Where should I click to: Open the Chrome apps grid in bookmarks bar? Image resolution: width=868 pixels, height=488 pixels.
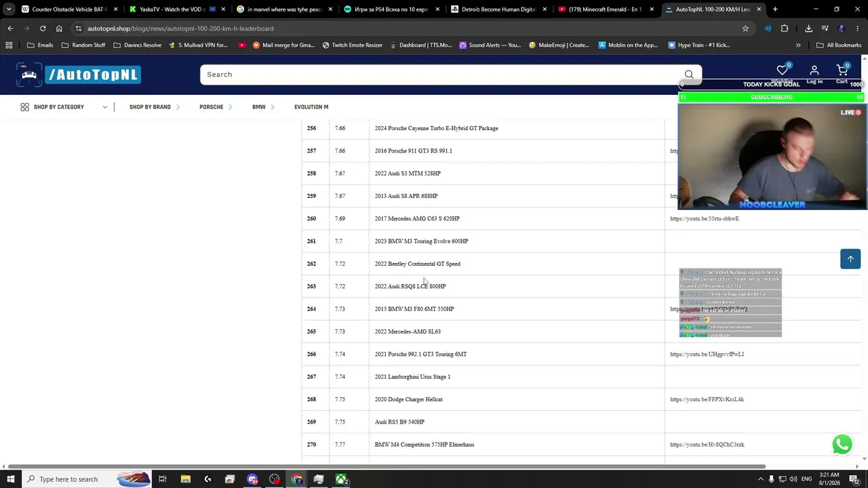[9, 45]
